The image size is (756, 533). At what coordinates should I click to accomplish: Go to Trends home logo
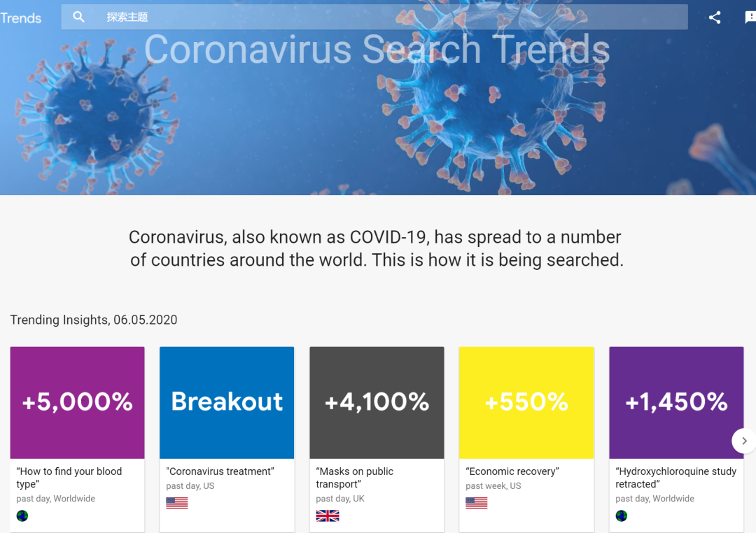(21, 18)
